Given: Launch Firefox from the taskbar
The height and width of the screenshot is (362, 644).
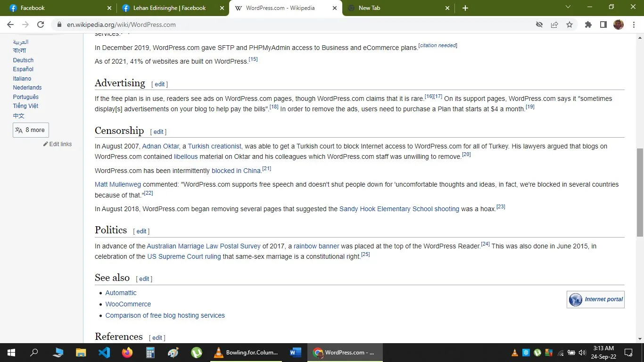Looking at the screenshot, I should (x=127, y=352).
